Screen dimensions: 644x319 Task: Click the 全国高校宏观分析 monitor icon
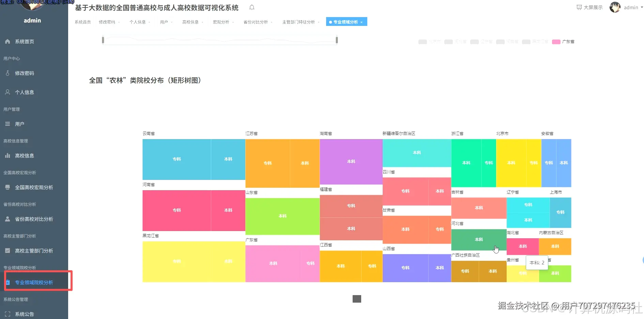[x=7, y=187]
